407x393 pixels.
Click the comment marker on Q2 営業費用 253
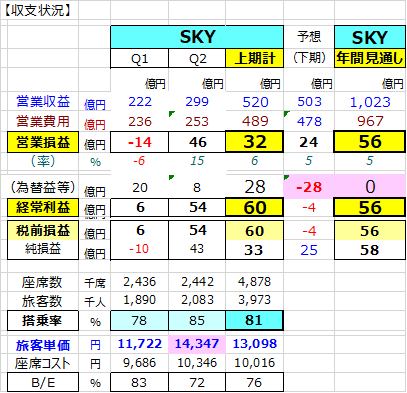point(172,114)
